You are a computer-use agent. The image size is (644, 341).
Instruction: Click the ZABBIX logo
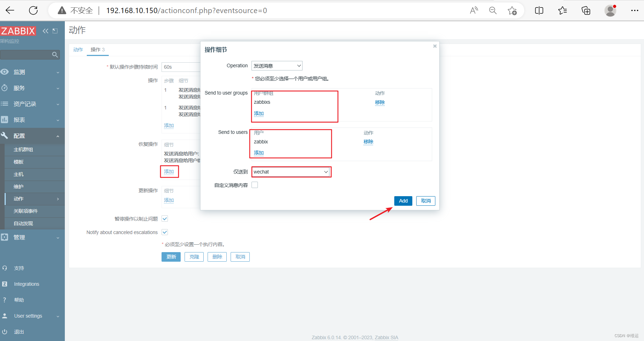(18, 31)
